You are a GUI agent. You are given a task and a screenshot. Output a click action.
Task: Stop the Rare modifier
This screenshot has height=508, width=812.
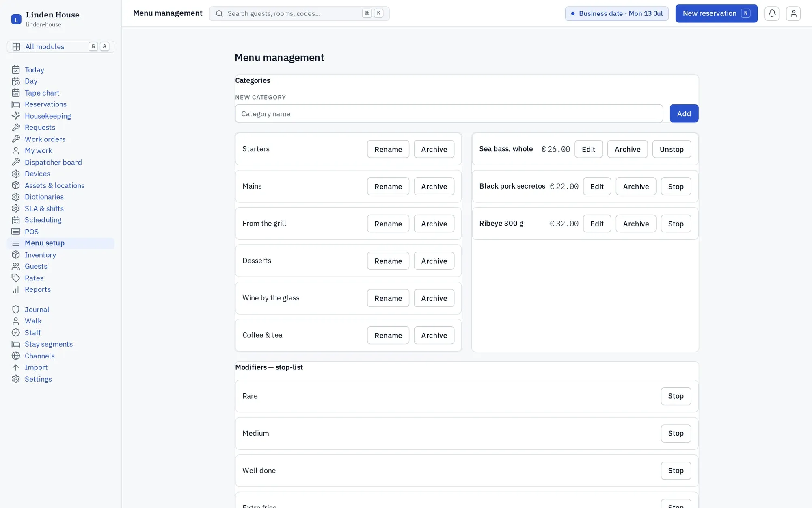pos(676,396)
